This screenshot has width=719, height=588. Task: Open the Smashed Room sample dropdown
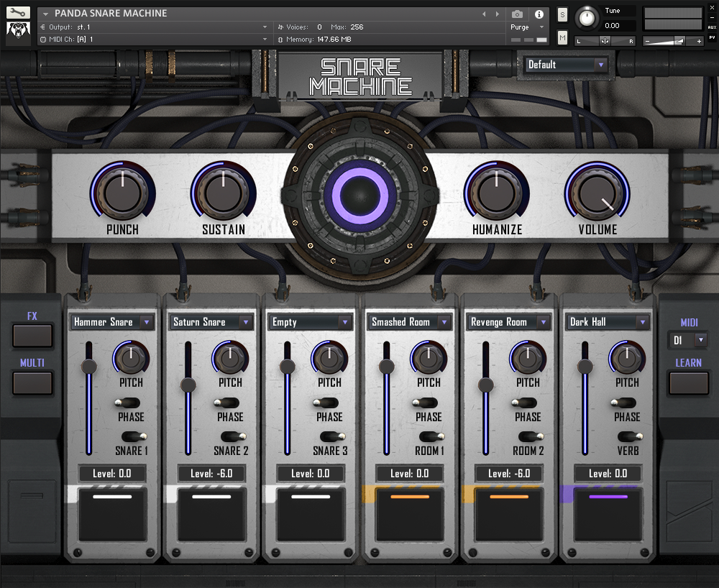pos(410,322)
